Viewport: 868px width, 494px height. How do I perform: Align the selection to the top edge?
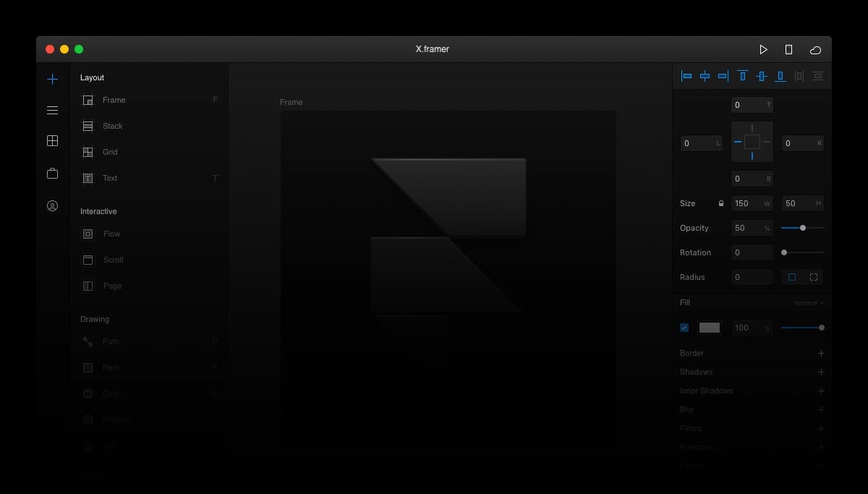[x=742, y=76]
